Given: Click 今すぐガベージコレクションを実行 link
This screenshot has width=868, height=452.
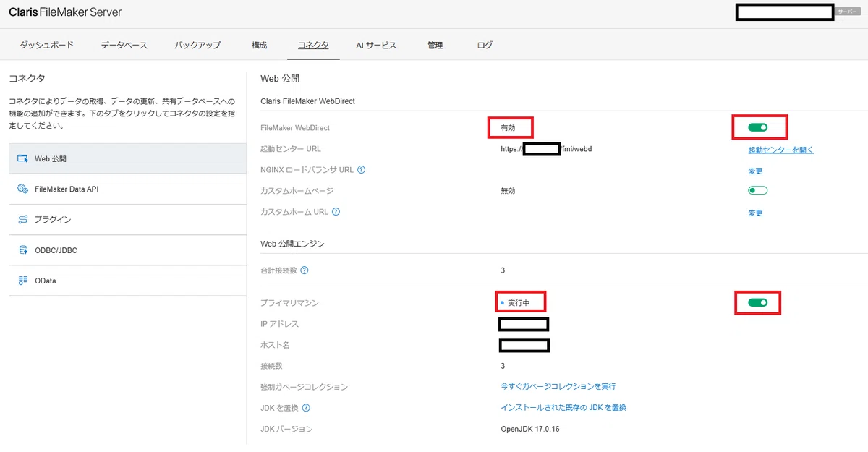Looking at the screenshot, I should [558, 387].
